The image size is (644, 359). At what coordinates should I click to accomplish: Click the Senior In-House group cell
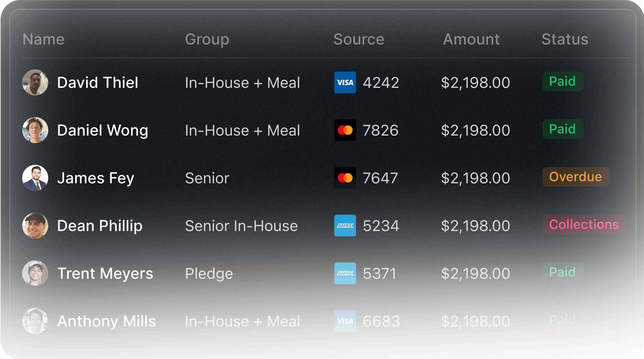241,226
